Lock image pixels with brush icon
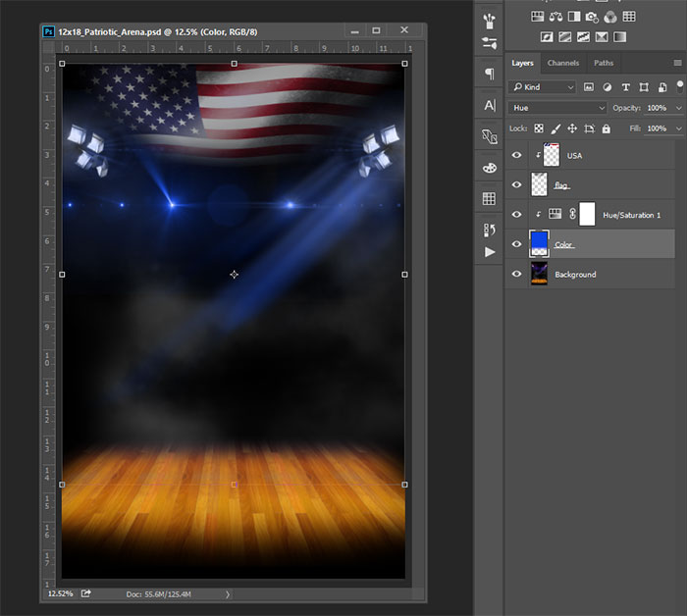 [555, 128]
